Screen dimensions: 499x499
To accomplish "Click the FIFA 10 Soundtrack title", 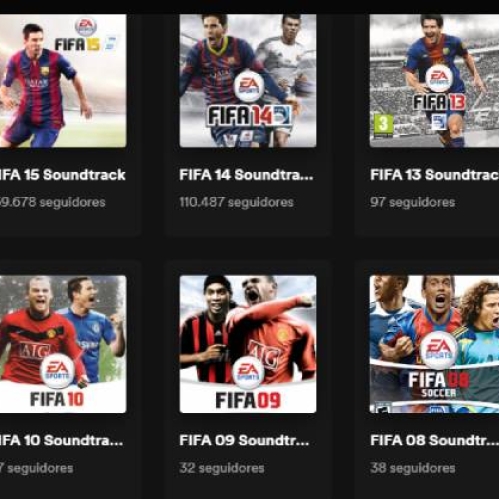I will coord(61,440).
